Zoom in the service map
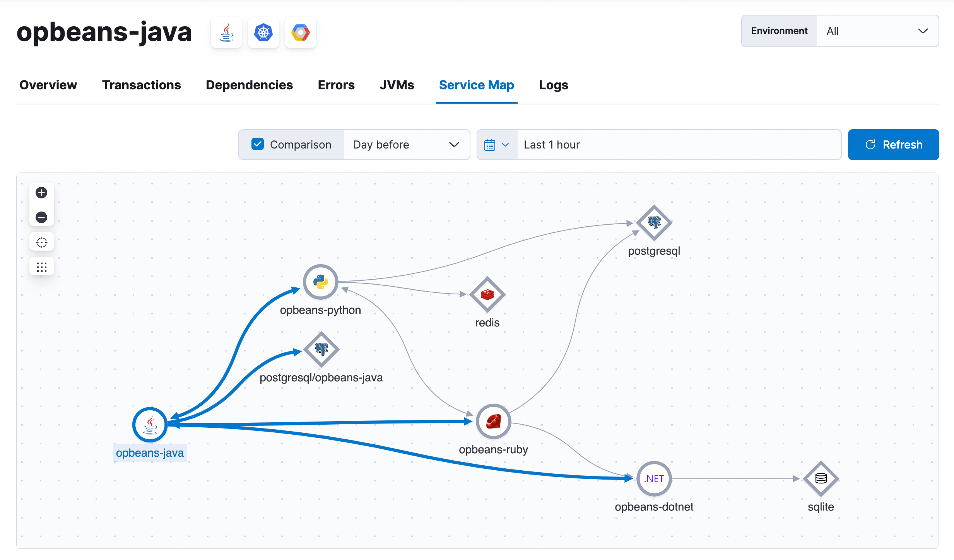The image size is (954, 560). coord(41,193)
